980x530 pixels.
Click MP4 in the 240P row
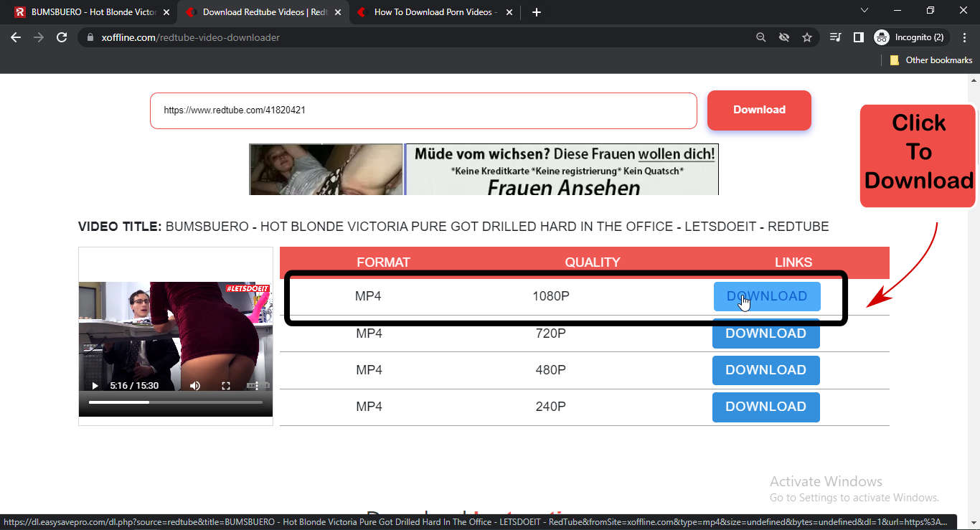pyautogui.click(x=369, y=407)
